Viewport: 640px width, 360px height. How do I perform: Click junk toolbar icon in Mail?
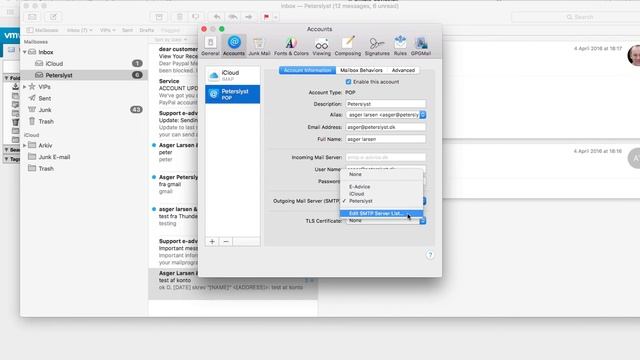[x=196, y=17]
